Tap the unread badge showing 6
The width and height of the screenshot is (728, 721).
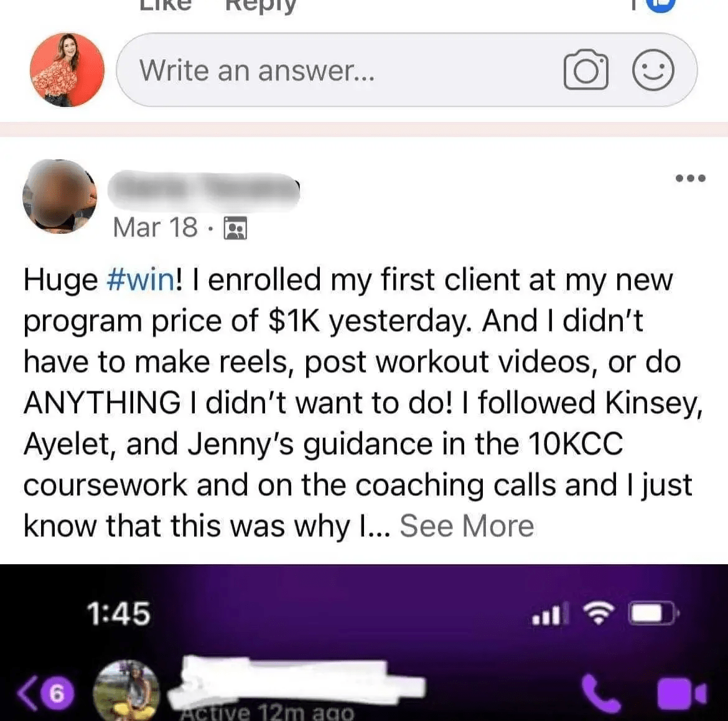tap(56, 694)
